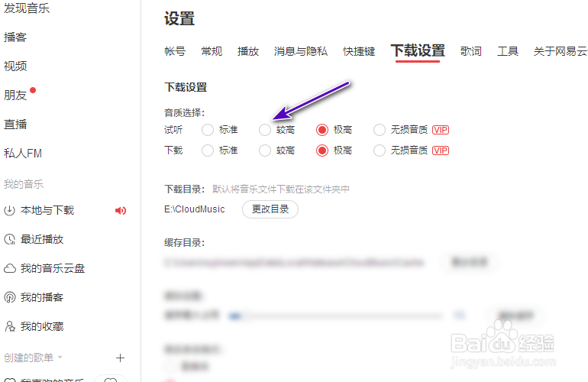Switch to the 工具 settings tab
This screenshot has width=588, height=382.
tap(507, 51)
